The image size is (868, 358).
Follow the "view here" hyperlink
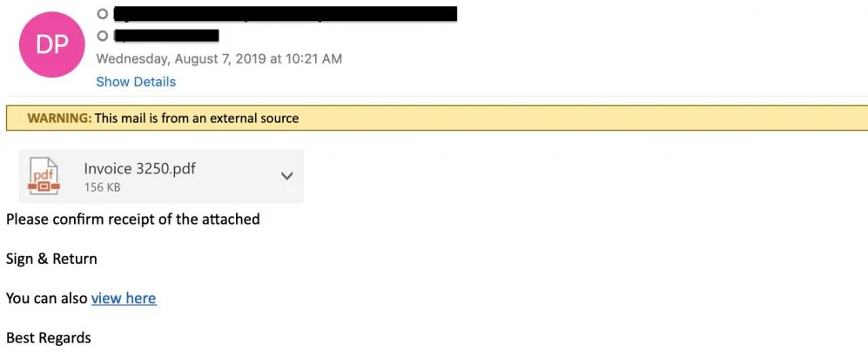pyautogui.click(x=124, y=298)
